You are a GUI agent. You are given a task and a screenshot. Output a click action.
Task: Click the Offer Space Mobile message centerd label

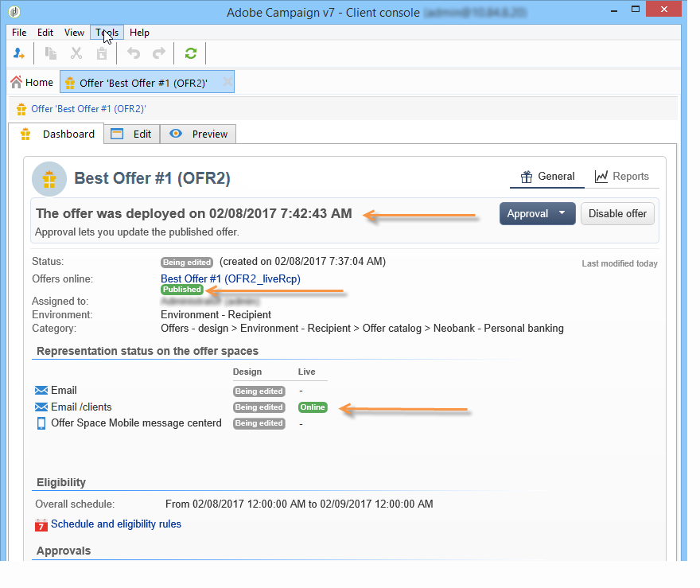136,423
